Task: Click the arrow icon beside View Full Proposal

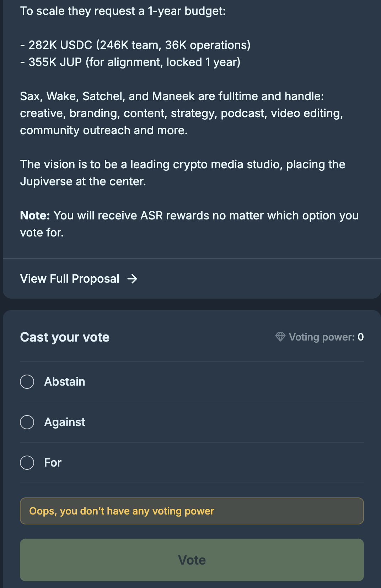Action: [x=132, y=279]
